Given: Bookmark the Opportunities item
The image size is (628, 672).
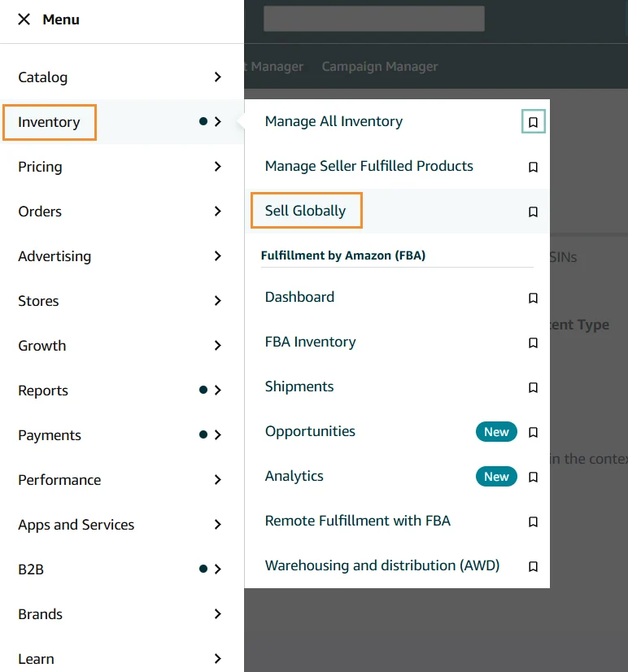Looking at the screenshot, I should (534, 432).
